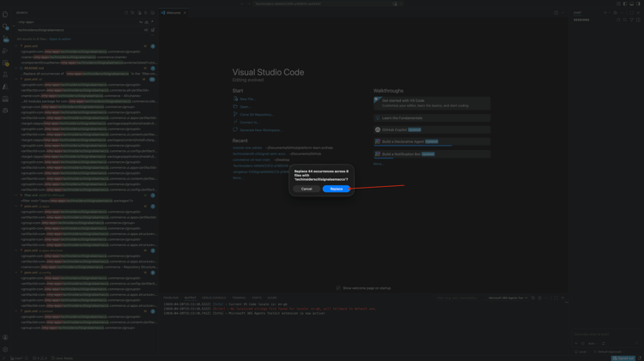Switch to the Terminal panel tab
Screen dimensions: 644x361
point(239,298)
